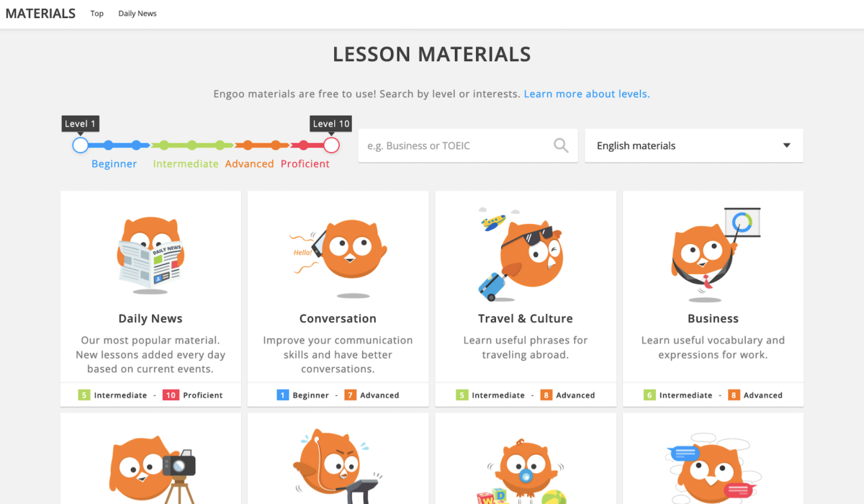Pick the baby owl with toys card
The width and height of the screenshot is (864, 504).
[x=526, y=458]
